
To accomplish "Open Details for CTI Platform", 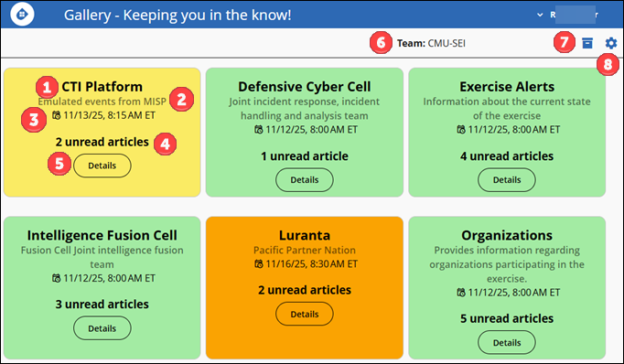I will tap(102, 166).
